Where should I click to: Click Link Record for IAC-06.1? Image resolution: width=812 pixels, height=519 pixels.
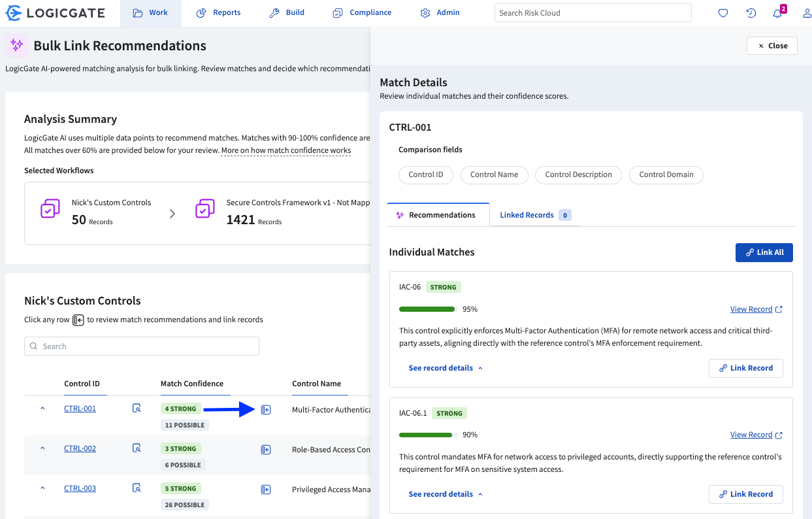pyautogui.click(x=746, y=494)
